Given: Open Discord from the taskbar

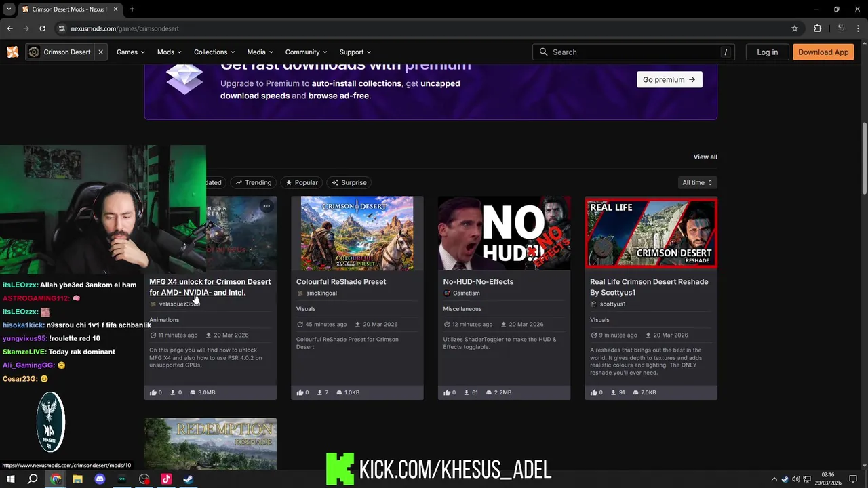Looking at the screenshot, I should [x=100, y=479].
